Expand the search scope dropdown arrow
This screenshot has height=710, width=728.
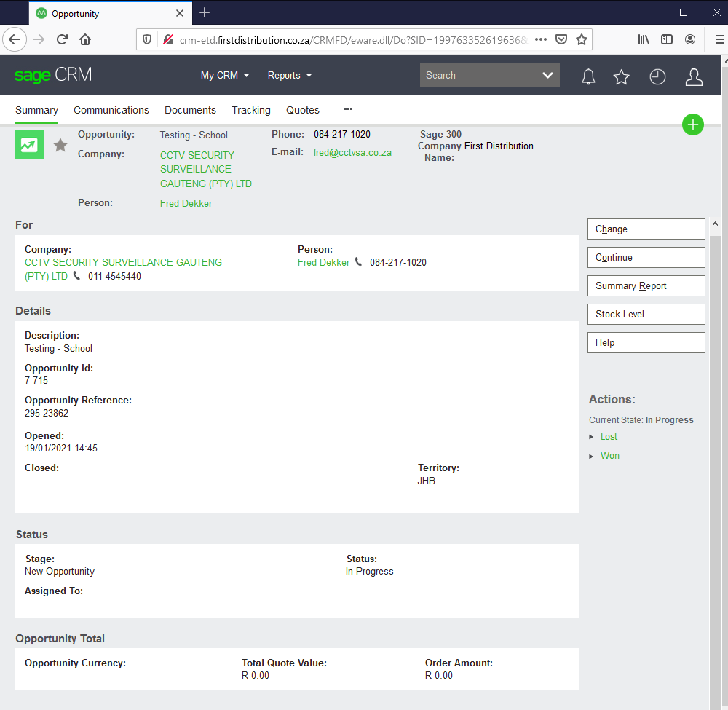[x=547, y=75]
